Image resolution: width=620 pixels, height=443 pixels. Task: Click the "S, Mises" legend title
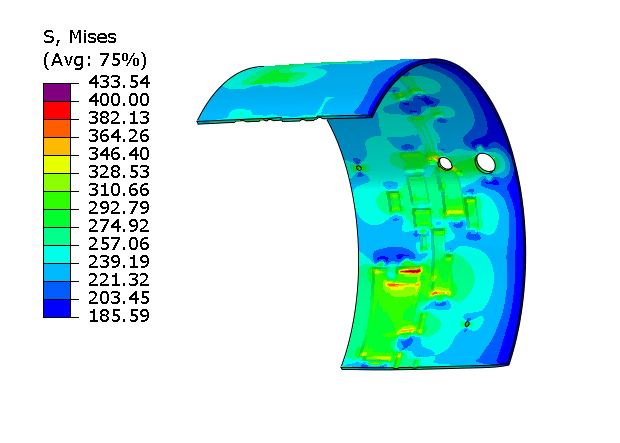coord(79,38)
